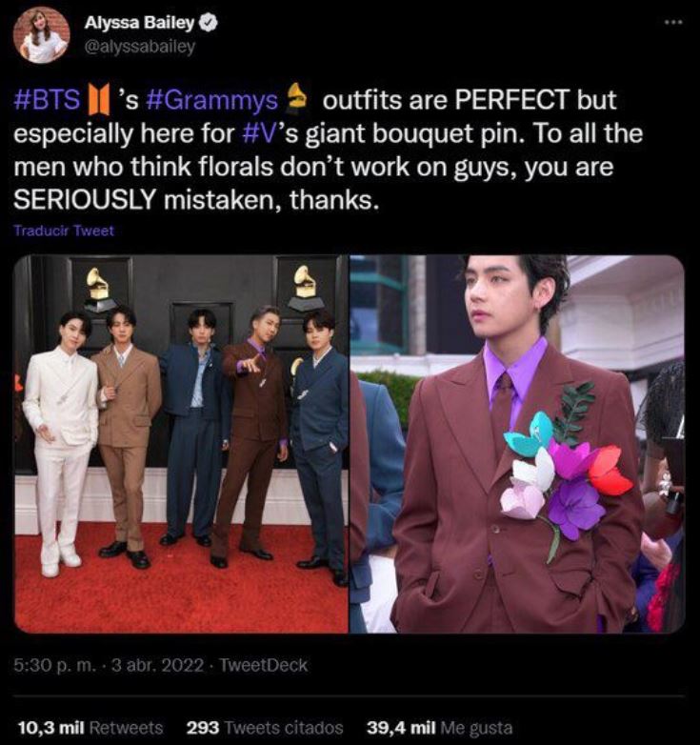The image size is (700, 745).
Task: Click the gold gramophone emoji after #Grammys
Action: tap(298, 99)
